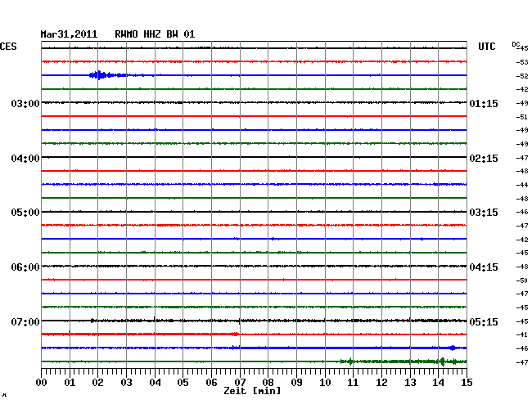The height and width of the screenshot is (404, 532).
Task: Select the 03:15 UTC time label
Action: point(484,213)
